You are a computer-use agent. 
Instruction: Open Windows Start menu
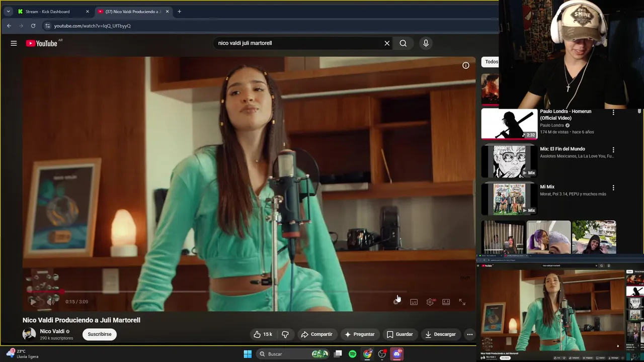248,354
